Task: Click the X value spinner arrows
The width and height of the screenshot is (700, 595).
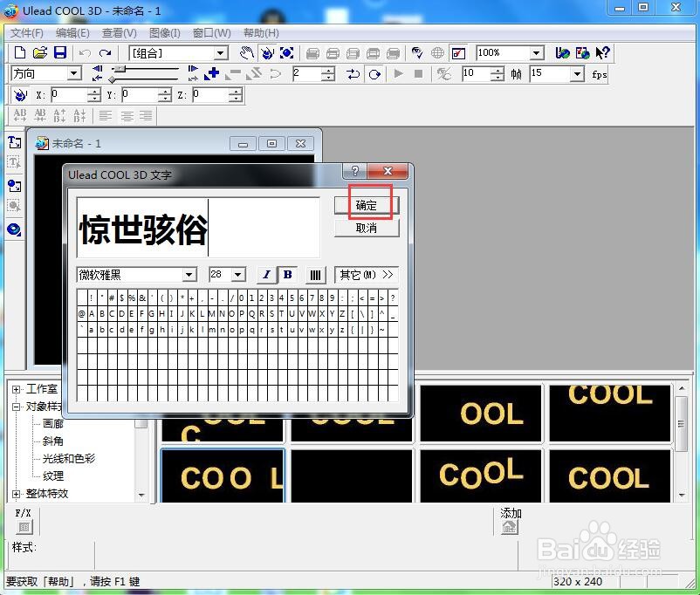Action: click(x=93, y=94)
